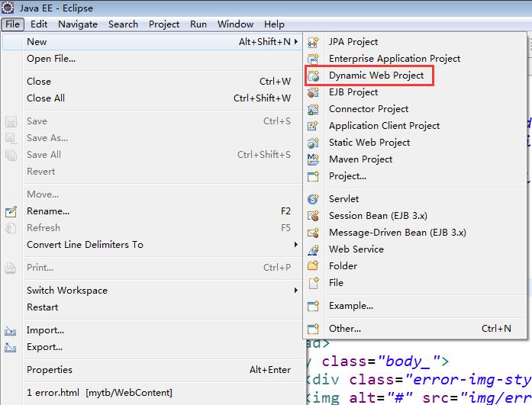Open the Help menu
The height and width of the screenshot is (405, 532).
(274, 24)
